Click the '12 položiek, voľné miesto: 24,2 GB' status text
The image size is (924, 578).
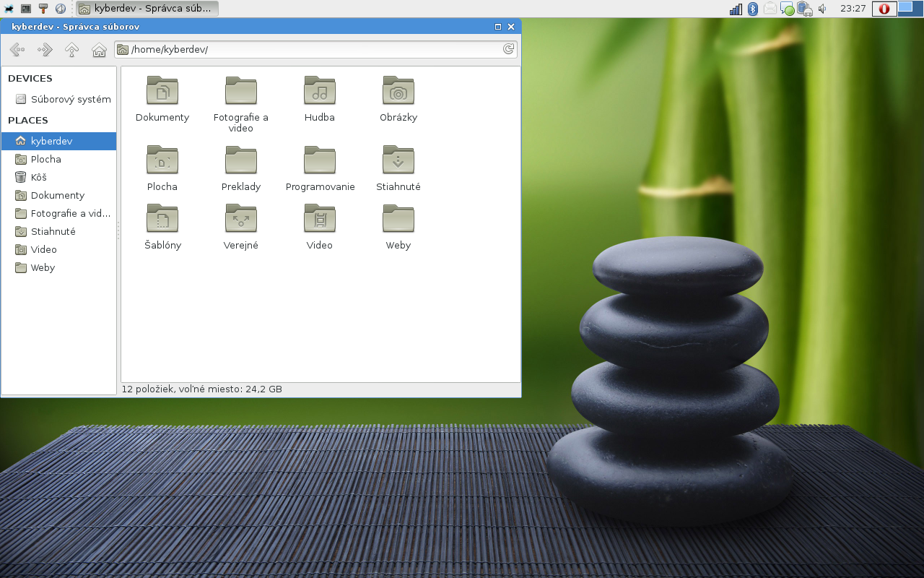click(x=202, y=389)
